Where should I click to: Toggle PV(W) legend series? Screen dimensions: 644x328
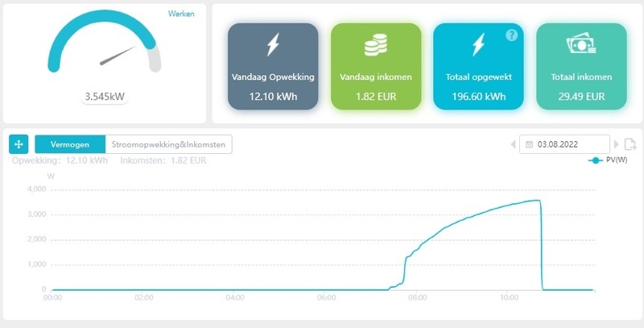(x=608, y=160)
